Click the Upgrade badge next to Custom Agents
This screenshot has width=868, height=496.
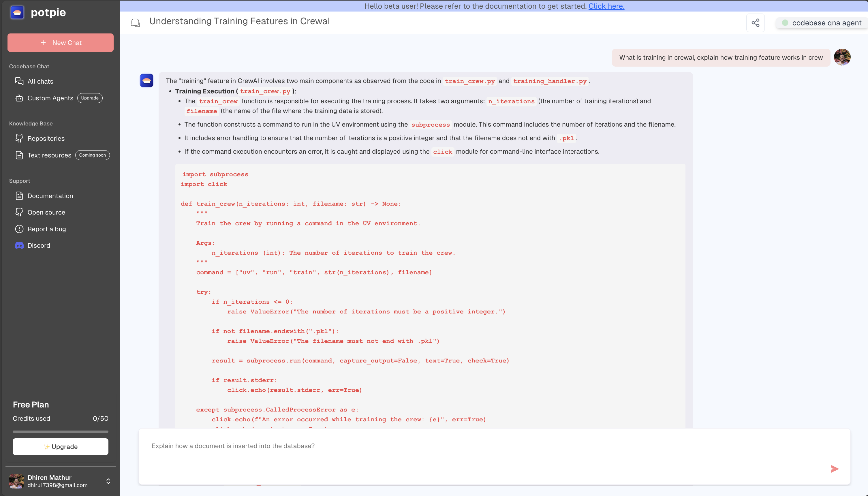[90, 98]
